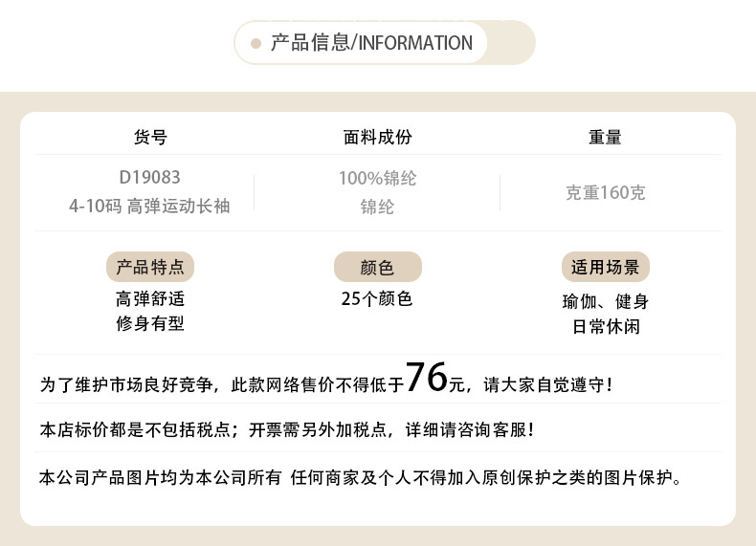Select the 重量 column header
The width and height of the screenshot is (756, 546).
click(x=605, y=137)
